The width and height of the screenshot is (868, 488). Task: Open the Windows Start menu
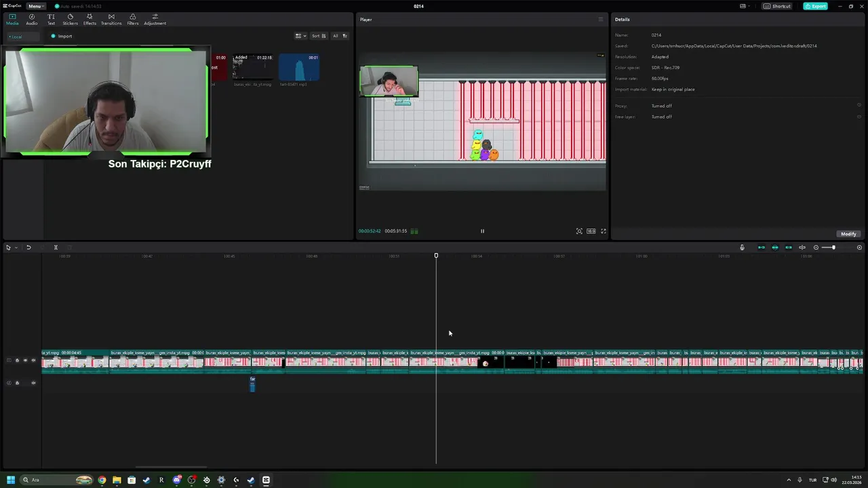11,480
